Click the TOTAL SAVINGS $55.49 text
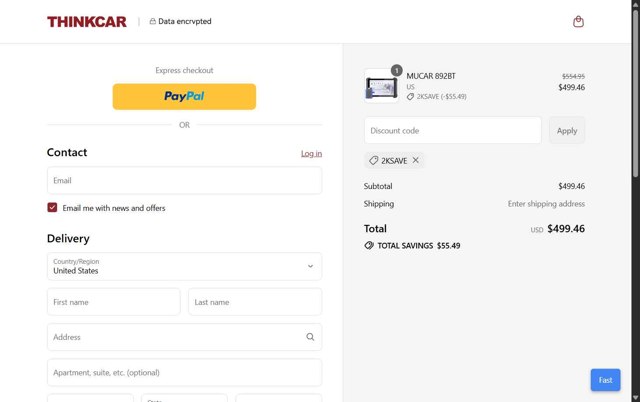Viewport: 640px width, 402px height. point(419,246)
